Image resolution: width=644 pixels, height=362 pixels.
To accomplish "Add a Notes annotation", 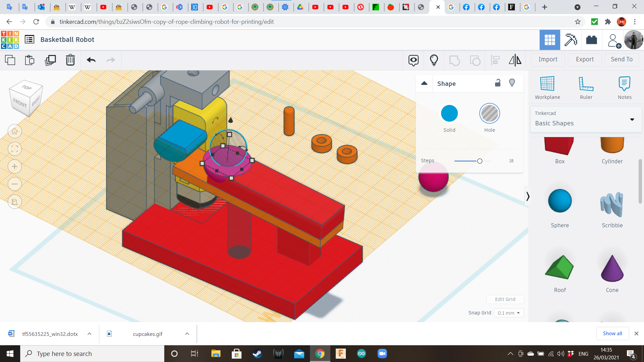I will (x=624, y=87).
